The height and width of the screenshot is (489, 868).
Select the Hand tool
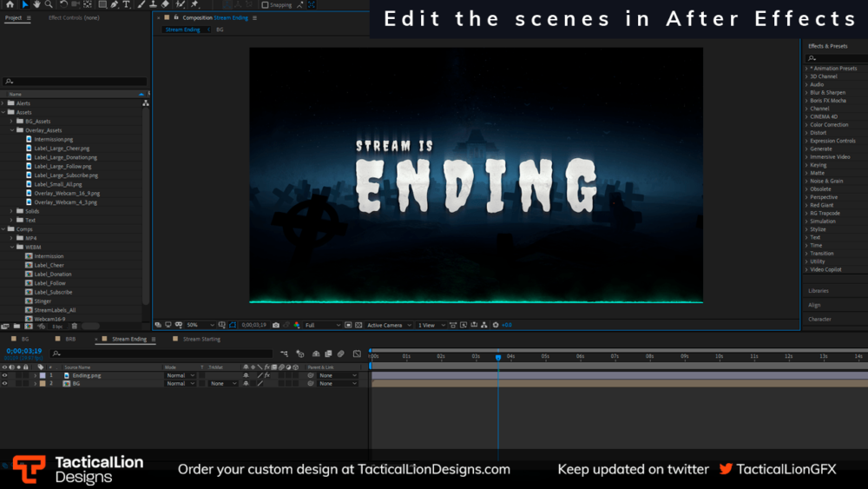[36, 4]
